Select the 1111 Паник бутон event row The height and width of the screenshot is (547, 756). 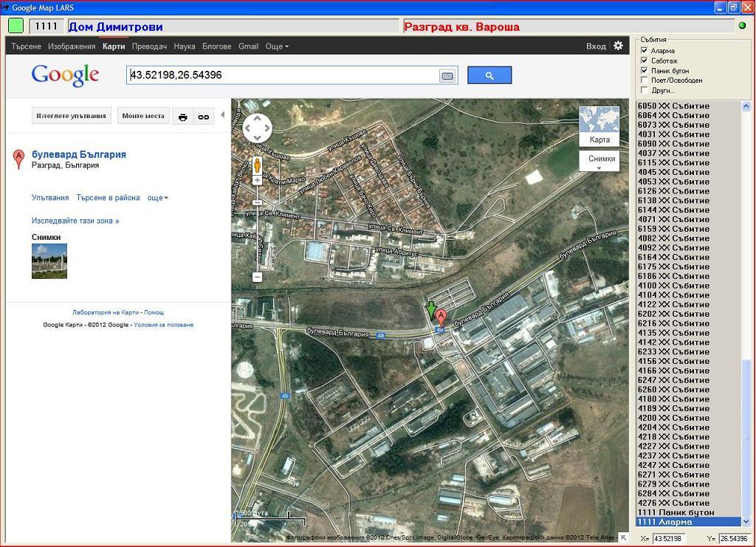pos(689,512)
